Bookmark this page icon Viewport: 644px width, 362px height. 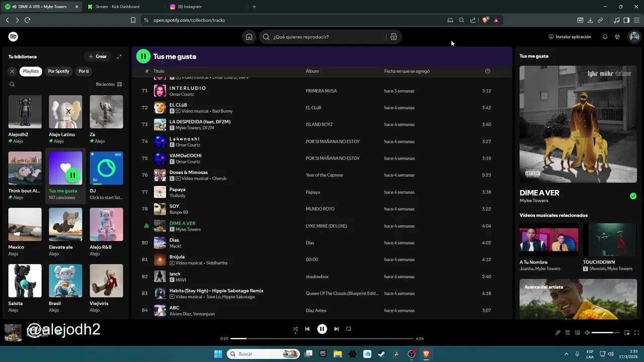(133, 20)
